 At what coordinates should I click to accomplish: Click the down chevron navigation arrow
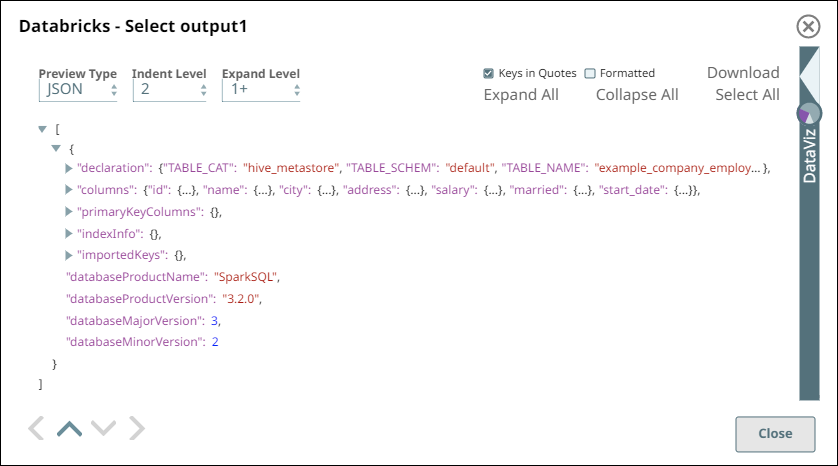click(x=103, y=429)
